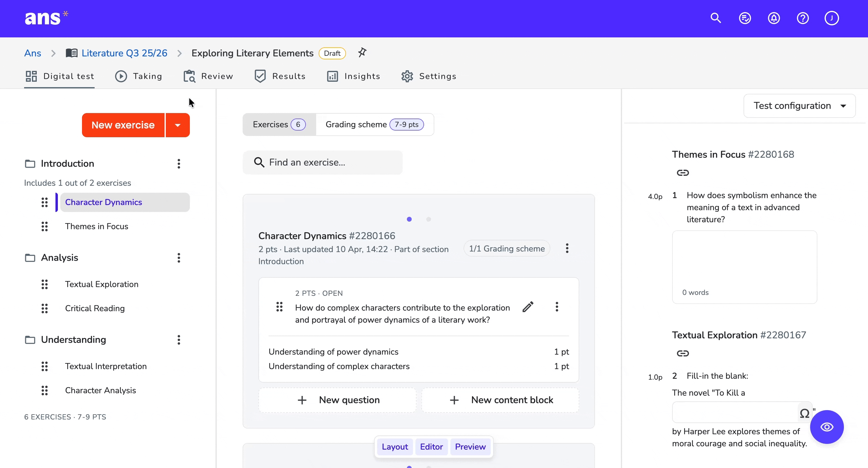Switch to the Digital test tab
The image size is (868, 468).
point(59,76)
